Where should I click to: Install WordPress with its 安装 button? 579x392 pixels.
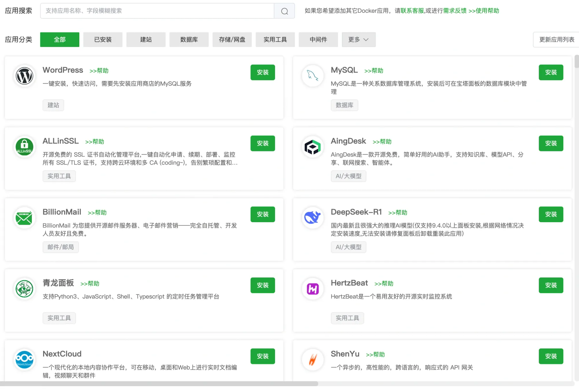click(263, 72)
